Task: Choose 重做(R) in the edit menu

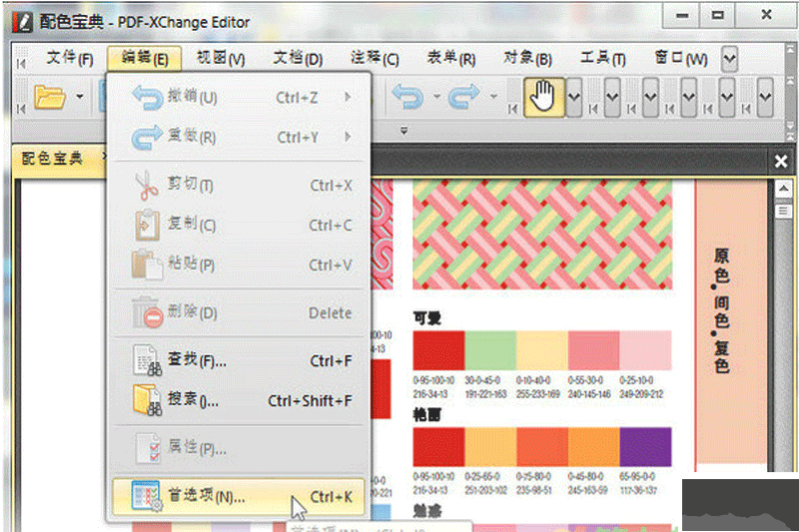Action: pos(240,137)
